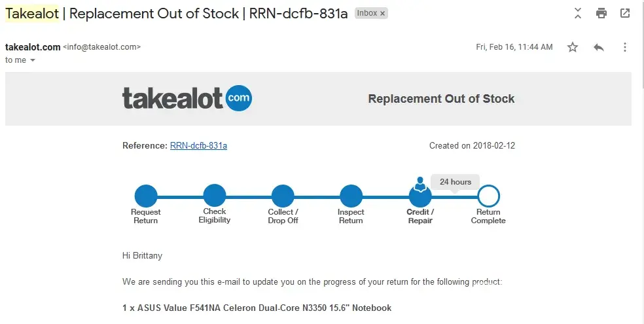The height and width of the screenshot is (324, 644).
Task: Collapse all messages with expand arrows icon
Action: pyautogui.click(x=577, y=13)
